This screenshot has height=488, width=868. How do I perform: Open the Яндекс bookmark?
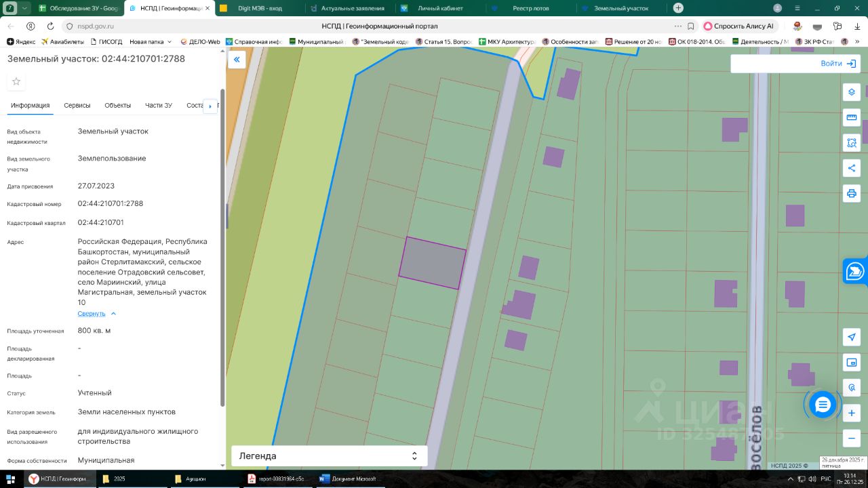click(x=21, y=42)
